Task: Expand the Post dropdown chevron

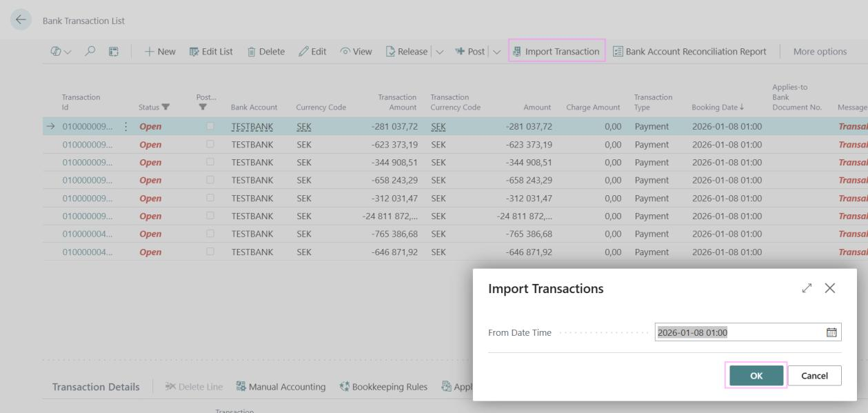Action: click(497, 52)
